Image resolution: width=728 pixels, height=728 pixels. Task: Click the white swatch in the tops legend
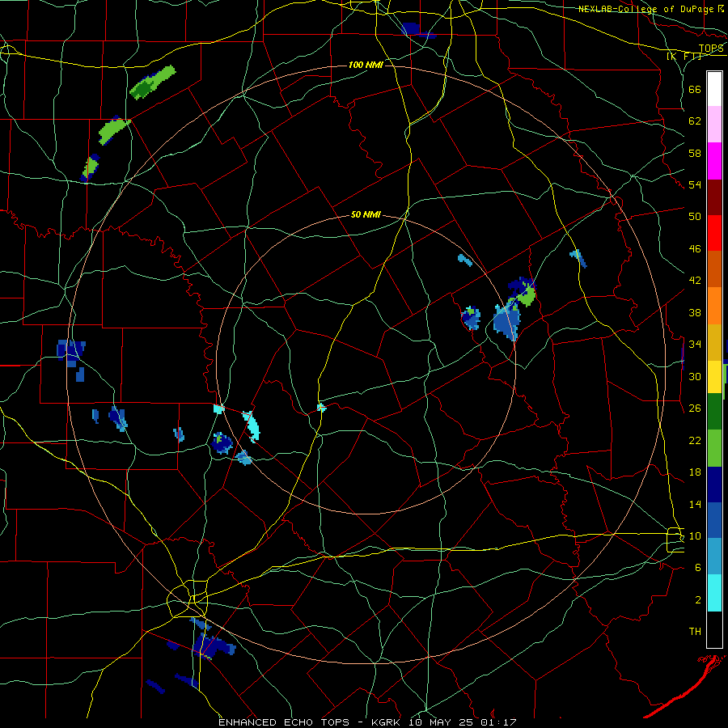[x=714, y=89]
